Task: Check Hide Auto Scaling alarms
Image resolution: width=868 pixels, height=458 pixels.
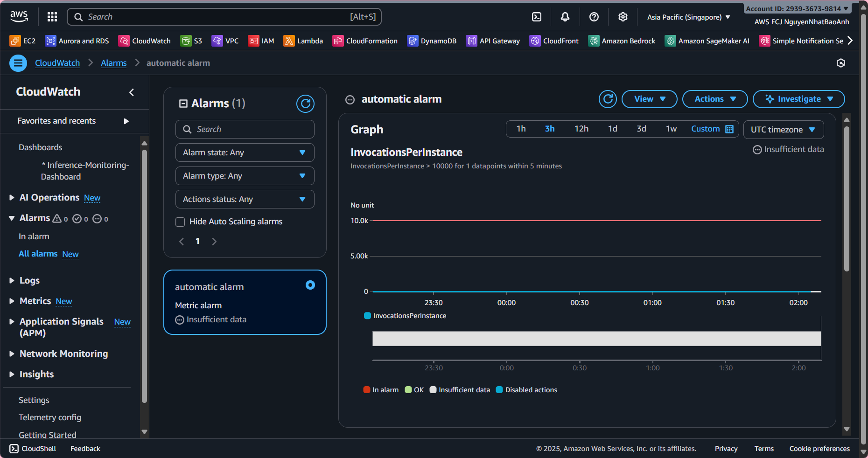Action: (x=180, y=222)
